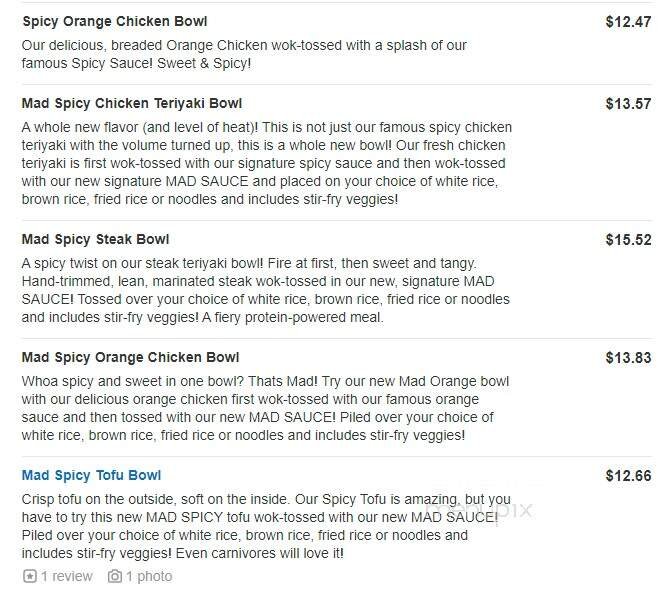Click the $12.66 price
Viewport: 658px width, 593px height.
(x=628, y=475)
